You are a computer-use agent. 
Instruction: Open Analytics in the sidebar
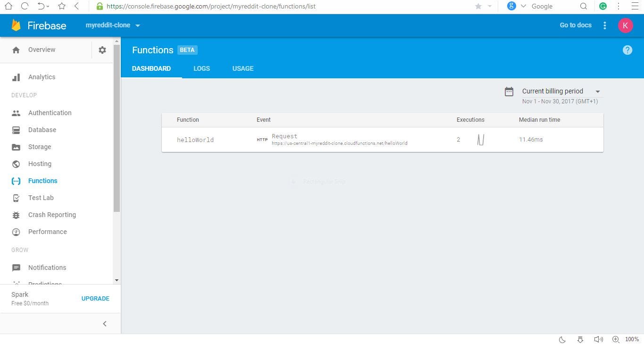(x=42, y=77)
